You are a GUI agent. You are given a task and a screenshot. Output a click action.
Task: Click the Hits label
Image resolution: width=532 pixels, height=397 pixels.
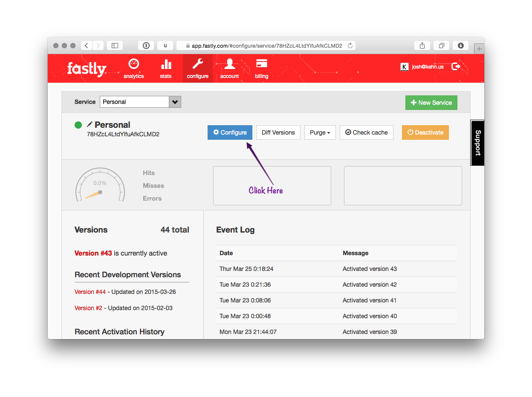[149, 173]
